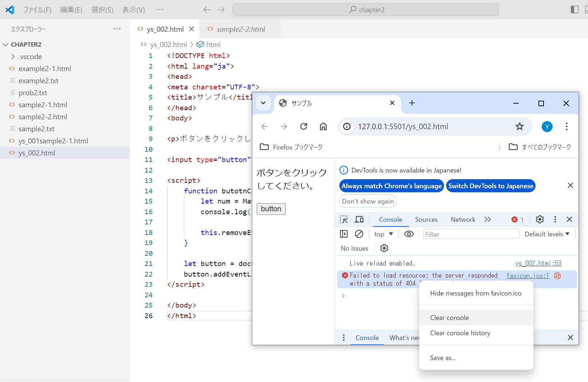Open explorer panel more actions ellipsis
The width and height of the screenshot is (588, 382).
(x=117, y=29)
